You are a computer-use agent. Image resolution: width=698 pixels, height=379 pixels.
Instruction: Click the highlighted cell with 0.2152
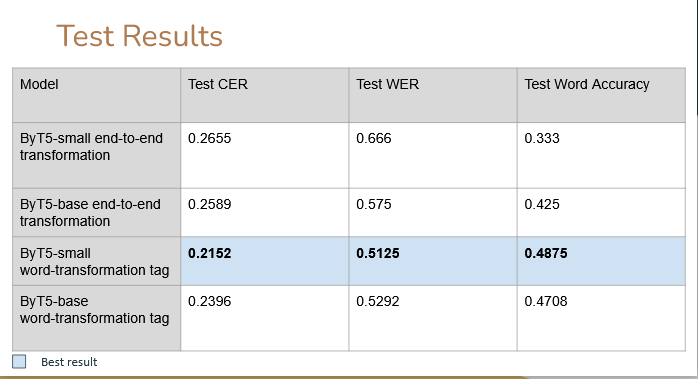pos(265,261)
